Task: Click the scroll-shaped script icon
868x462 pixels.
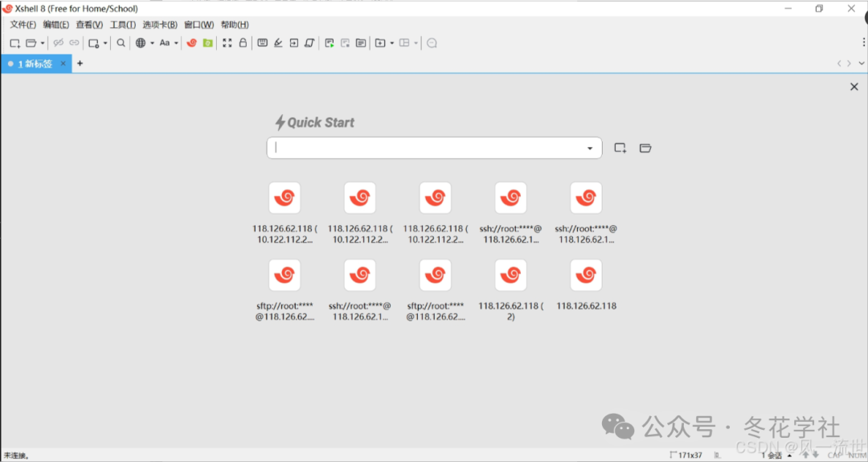Action: point(309,43)
